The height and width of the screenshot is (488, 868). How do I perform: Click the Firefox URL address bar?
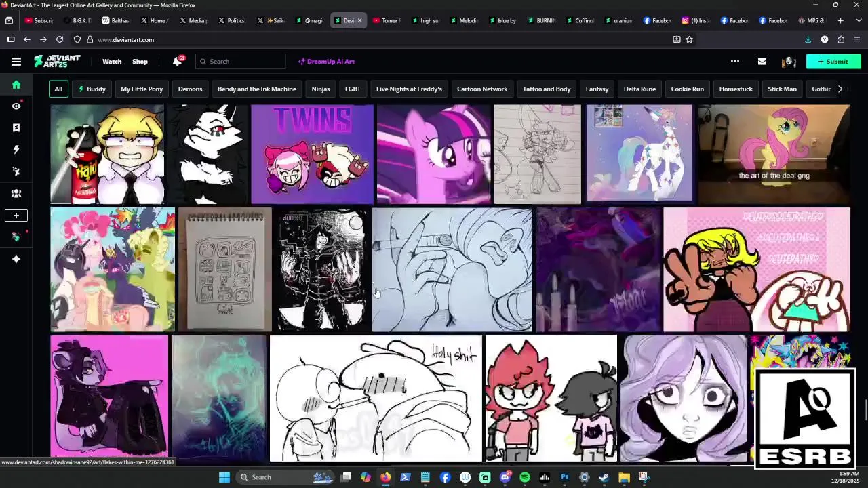click(x=380, y=39)
